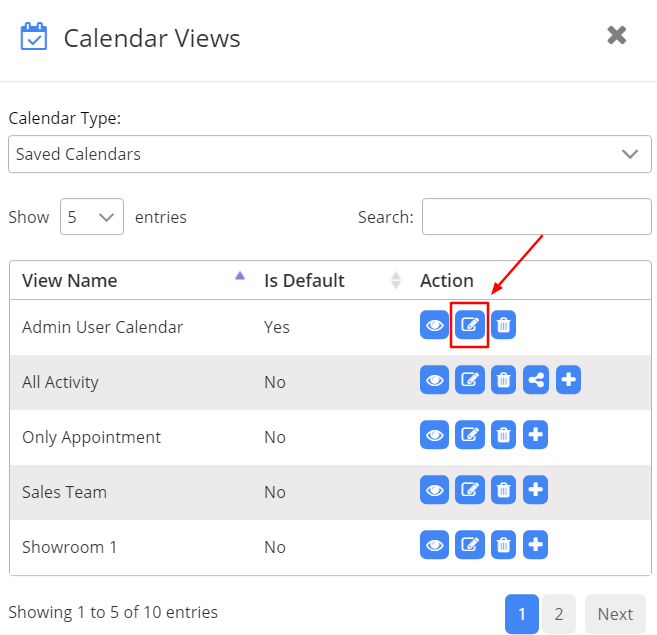Delete the Sales Team view
This screenshot has height=635, width=657.
(x=504, y=490)
